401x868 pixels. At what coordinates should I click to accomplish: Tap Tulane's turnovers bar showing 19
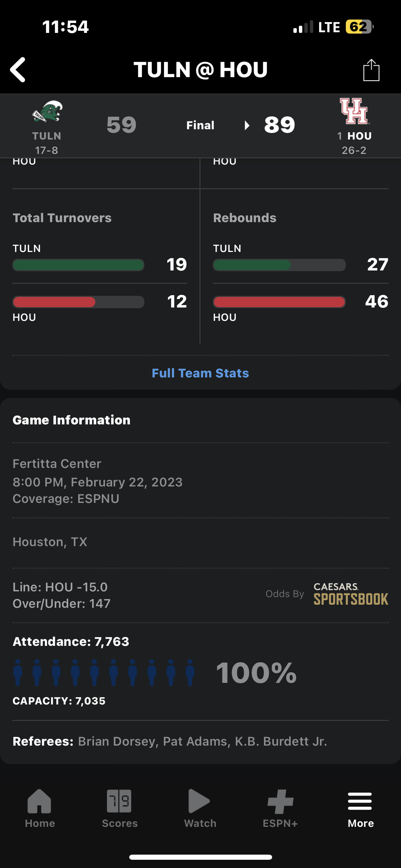(78, 265)
